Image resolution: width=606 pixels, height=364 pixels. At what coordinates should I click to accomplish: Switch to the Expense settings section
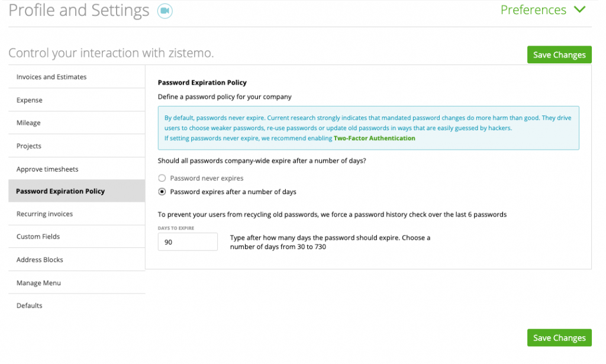point(29,100)
